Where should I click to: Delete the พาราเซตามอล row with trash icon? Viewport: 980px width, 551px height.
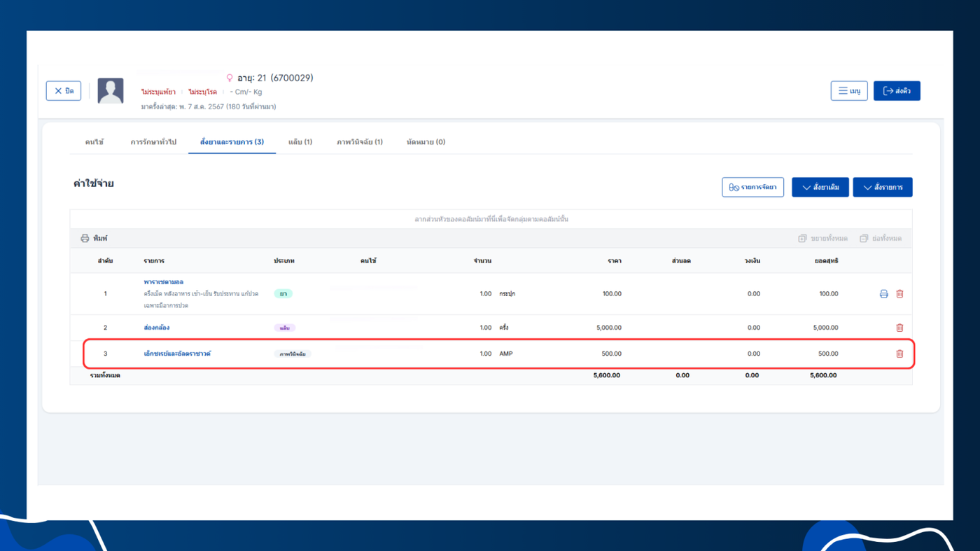tap(899, 294)
